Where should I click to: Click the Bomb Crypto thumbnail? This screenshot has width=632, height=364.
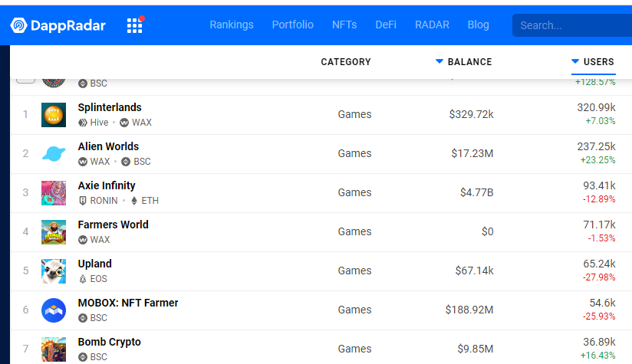click(x=54, y=349)
